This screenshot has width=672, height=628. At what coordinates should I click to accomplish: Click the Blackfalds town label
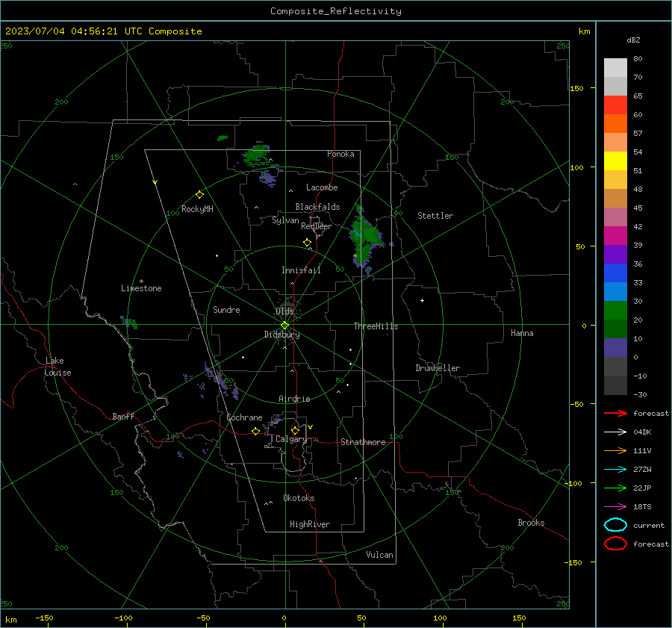click(x=317, y=207)
